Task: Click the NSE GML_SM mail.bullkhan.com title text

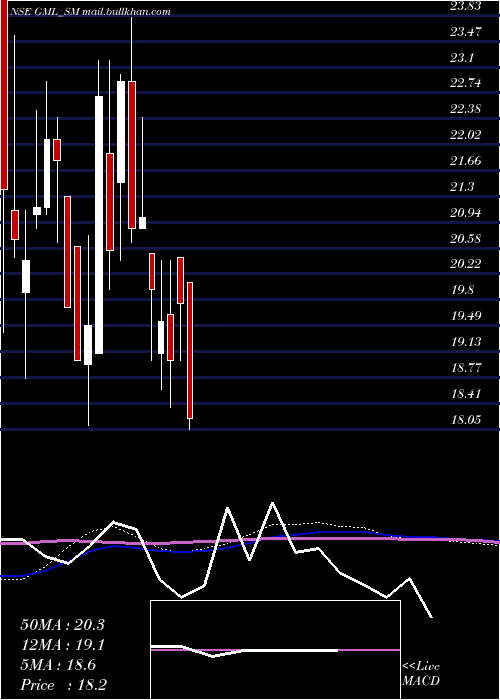Action: point(90,12)
